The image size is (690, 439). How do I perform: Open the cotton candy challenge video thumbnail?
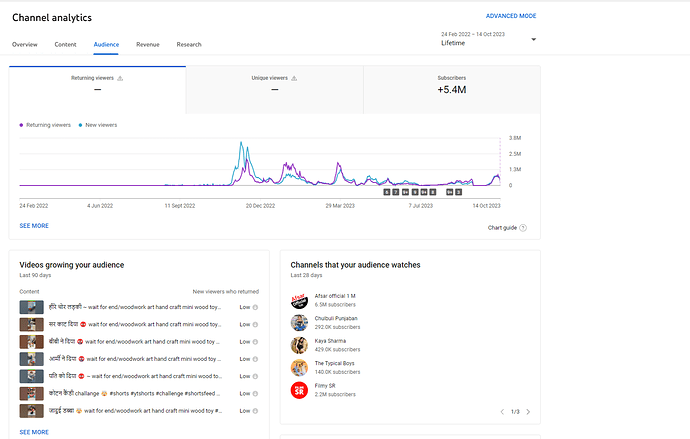[x=31, y=394]
